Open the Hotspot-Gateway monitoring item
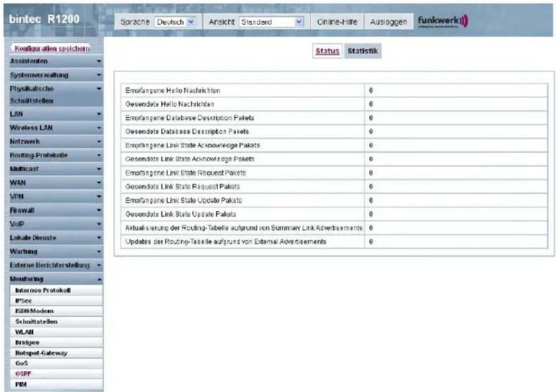The width and height of the screenshot is (556, 392). (57, 353)
